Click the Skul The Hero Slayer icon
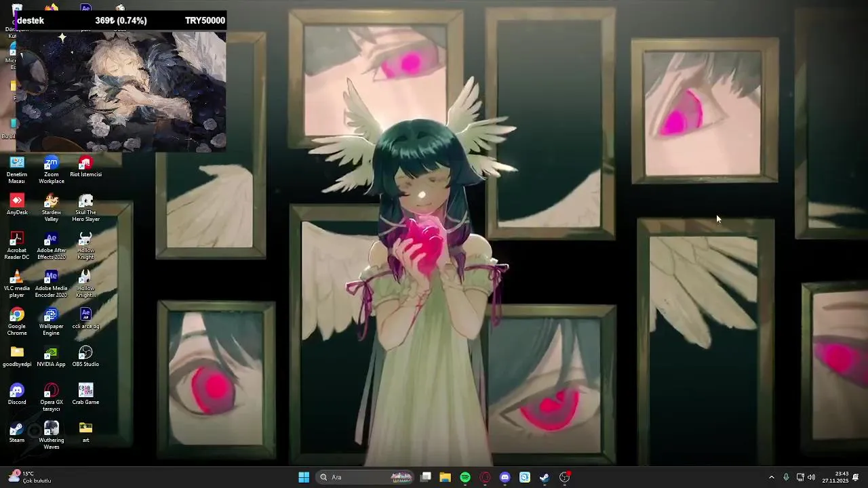Screen dimensions: 868x488 coord(85,208)
